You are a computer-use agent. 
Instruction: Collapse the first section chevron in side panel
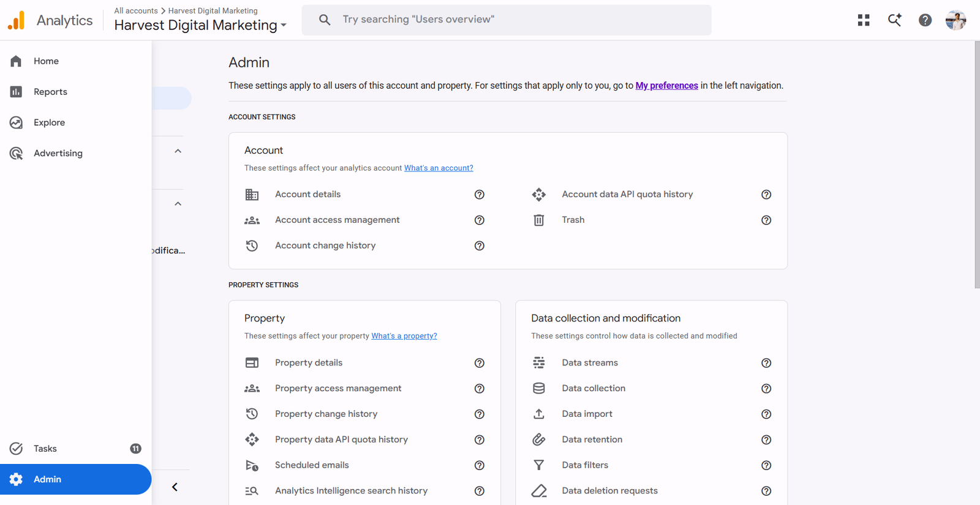click(178, 151)
